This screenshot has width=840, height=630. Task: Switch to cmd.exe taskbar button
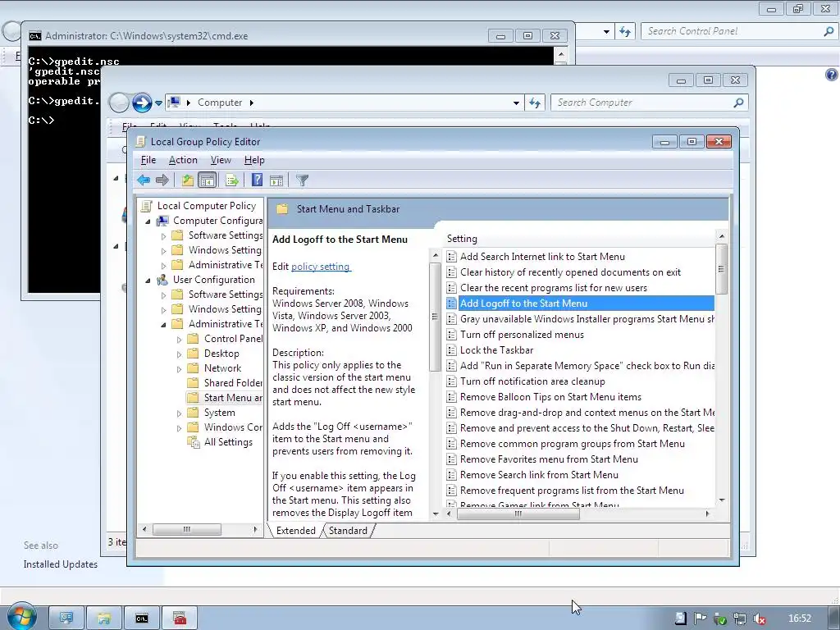click(141, 619)
